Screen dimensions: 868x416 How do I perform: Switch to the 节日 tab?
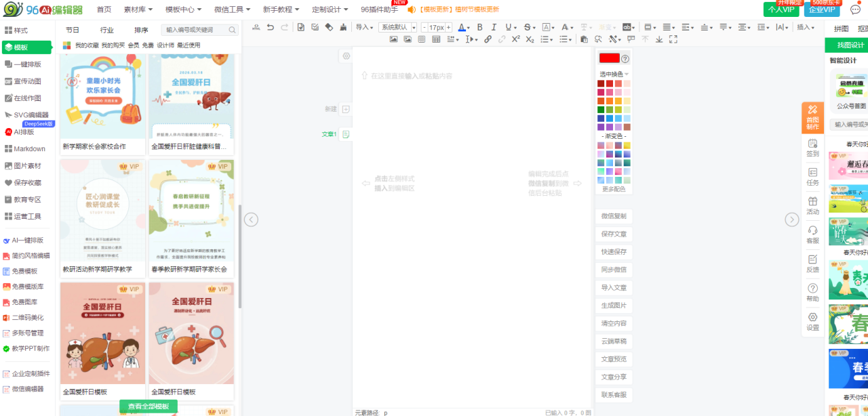click(x=73, y=30)
